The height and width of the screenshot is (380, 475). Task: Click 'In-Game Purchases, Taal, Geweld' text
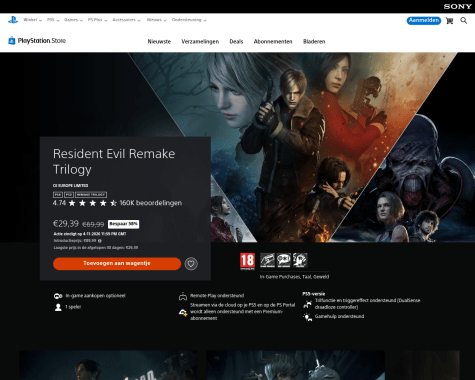click(294, 277)
